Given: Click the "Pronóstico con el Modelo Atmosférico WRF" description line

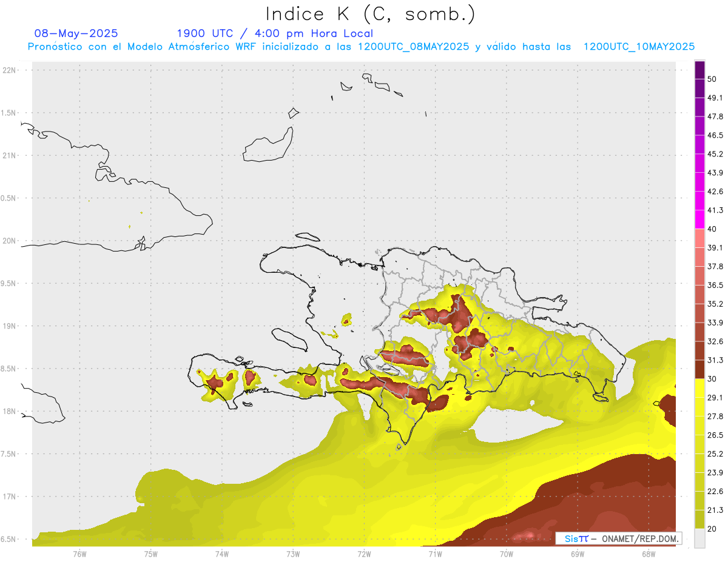Looking at the screenshot, I should click(362, 47).
